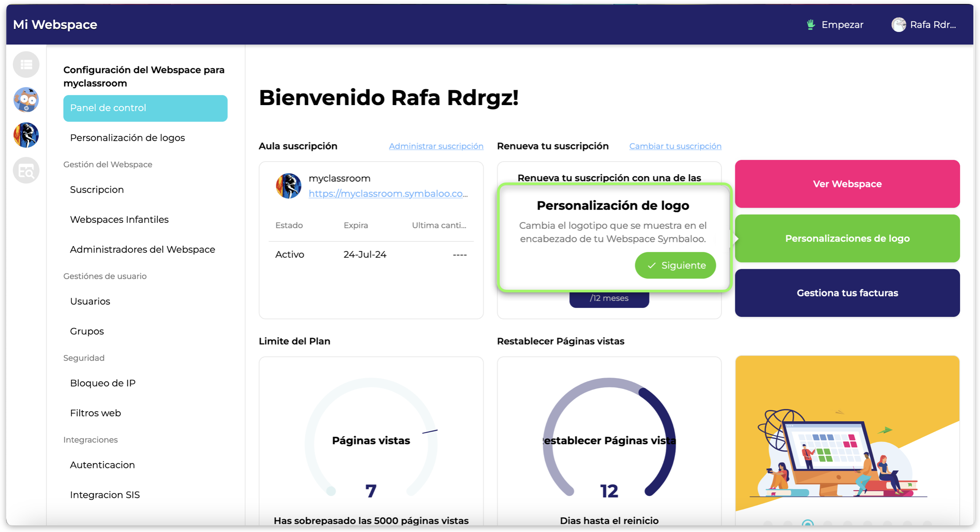Click the pink Ver Webspace button

[847, 184]
